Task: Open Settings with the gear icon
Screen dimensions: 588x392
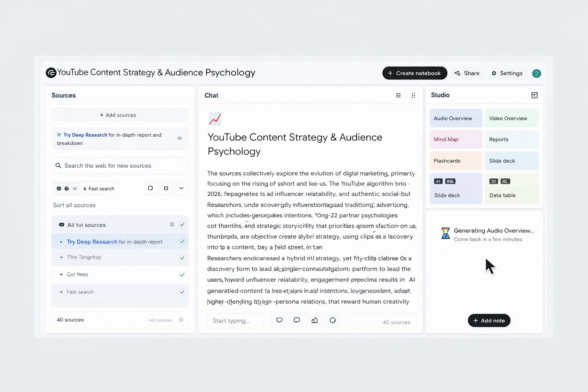Action: pos(494,73)
